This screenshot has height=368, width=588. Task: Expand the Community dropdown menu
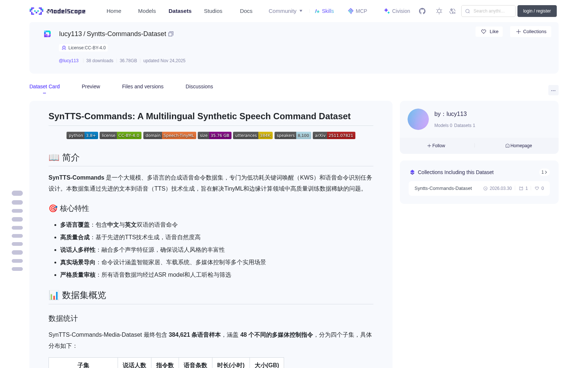tap(286, 11)
